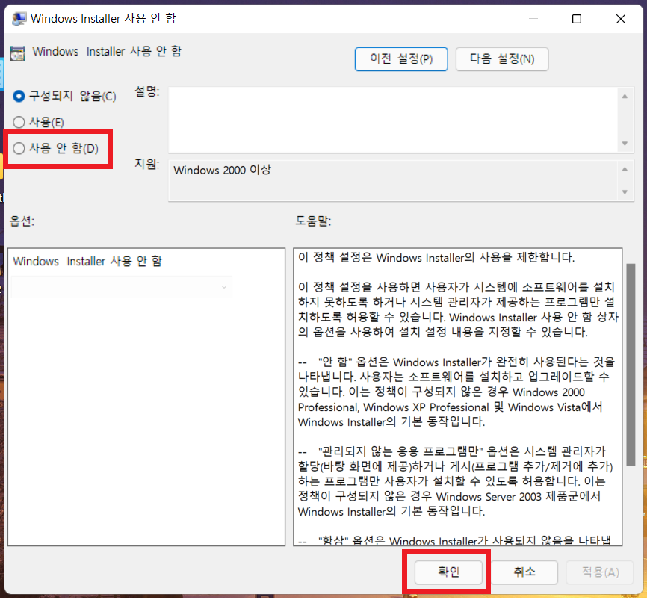Cancel with the 취소 button
647x598 pixels.
pos(524,572)
